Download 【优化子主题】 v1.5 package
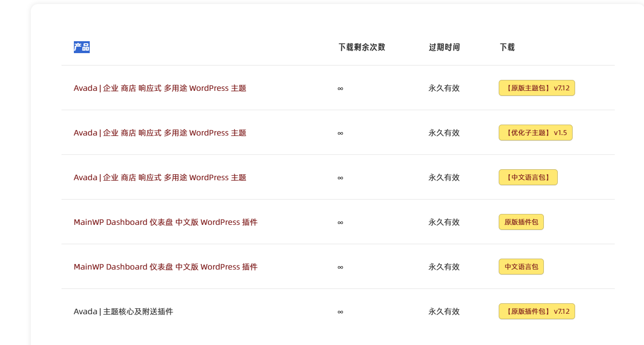Viewport: 644px width, 345px height. [535, 133]
